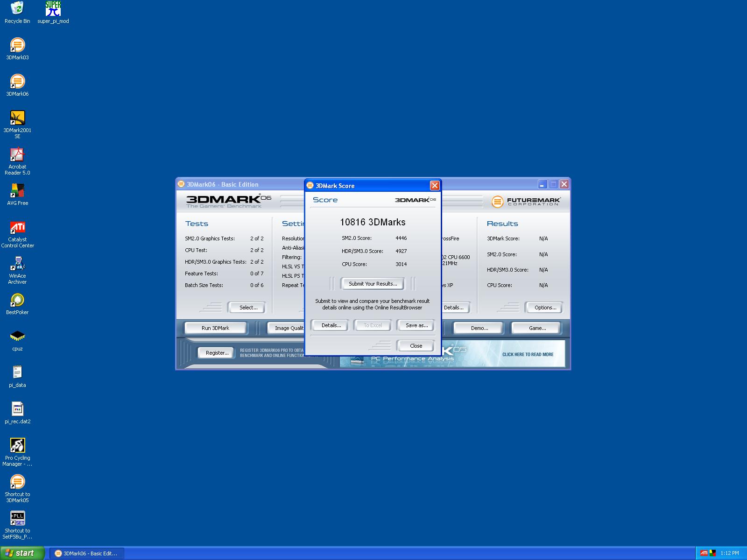The height and width of the screenshot is (560, 747).
Task: Click the Options button under Results
Action: [x=545, y=308]
